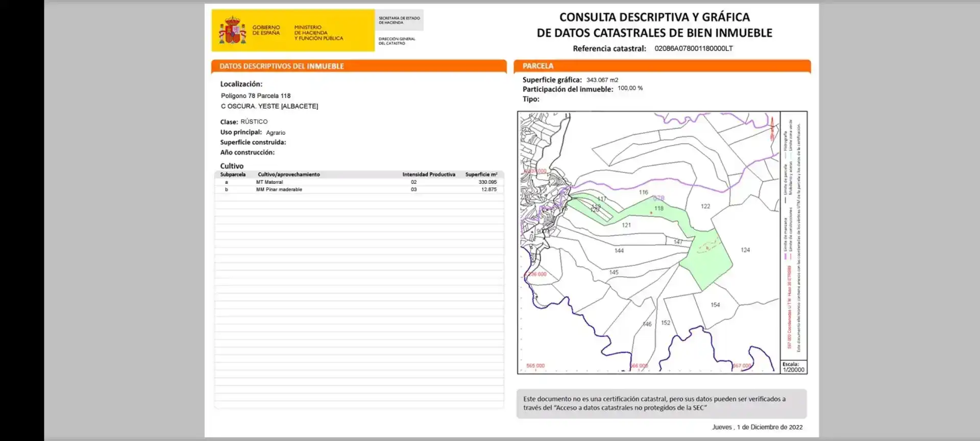The height and width of the screenshot is (441, 980).
Task: Select 'MT Matorral' crop cell
Action: pos(269,182)
